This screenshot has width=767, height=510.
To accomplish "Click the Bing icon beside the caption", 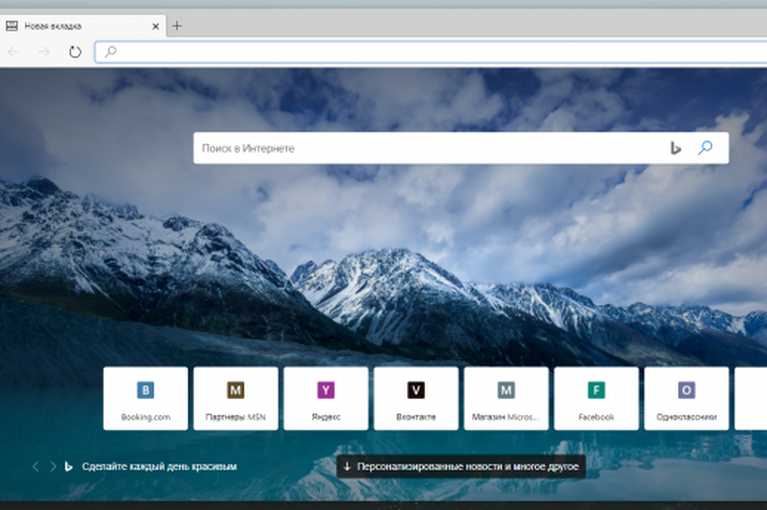I will [68, 466].
